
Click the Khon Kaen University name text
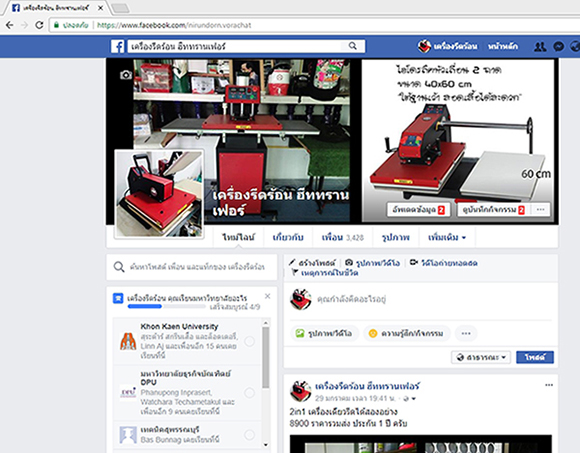pos(179,327)
